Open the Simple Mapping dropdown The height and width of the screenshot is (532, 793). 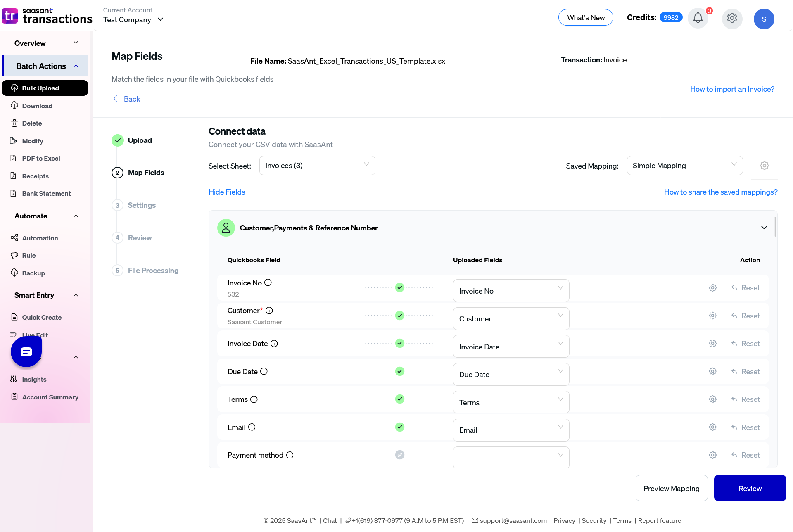coord(684,166)
